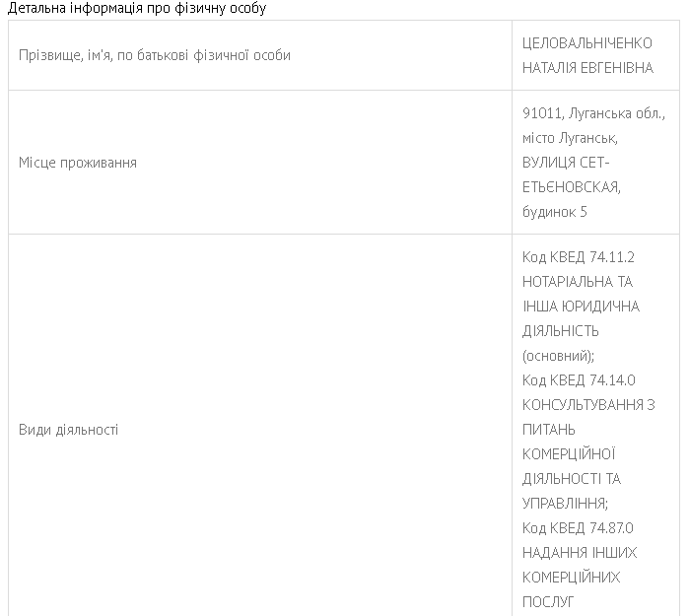Click the text 'Код КВЕД 74.14.0'

coord(579,380)
